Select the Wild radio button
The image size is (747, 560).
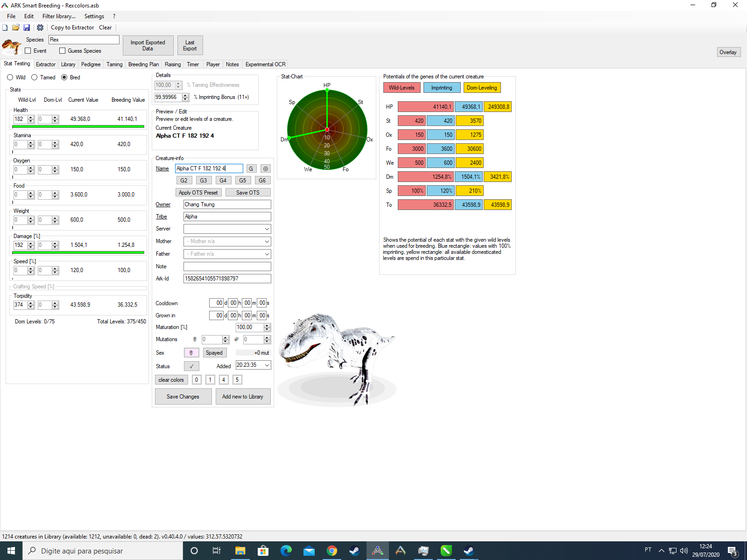coord(10,77)
